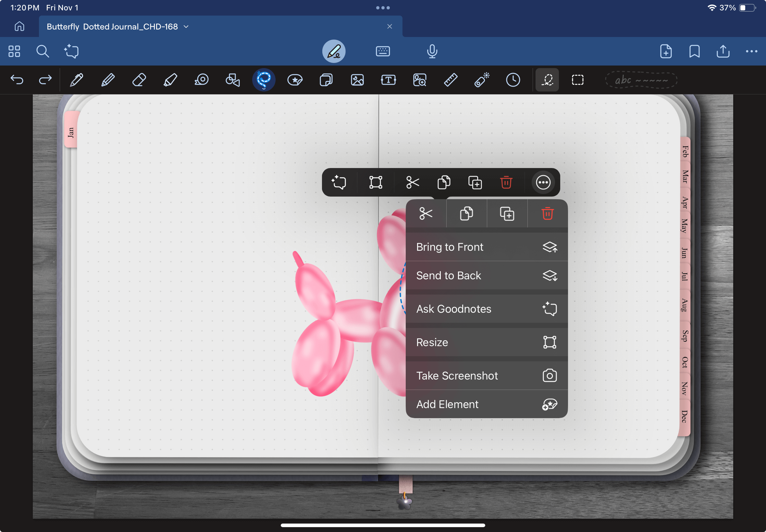Viewport: 766px width, 532px height.
Task: Open the top-right more options menu
Action: (x=751, y=51)
